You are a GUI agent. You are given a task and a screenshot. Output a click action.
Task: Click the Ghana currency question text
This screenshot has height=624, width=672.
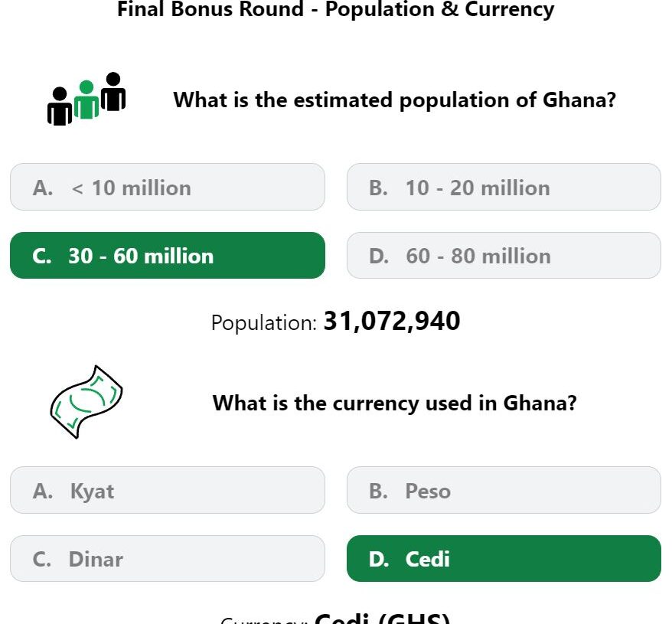394,403
